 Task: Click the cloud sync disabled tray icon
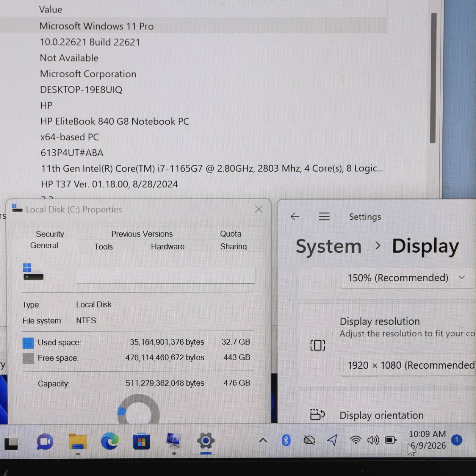click(x=309, y=440)
